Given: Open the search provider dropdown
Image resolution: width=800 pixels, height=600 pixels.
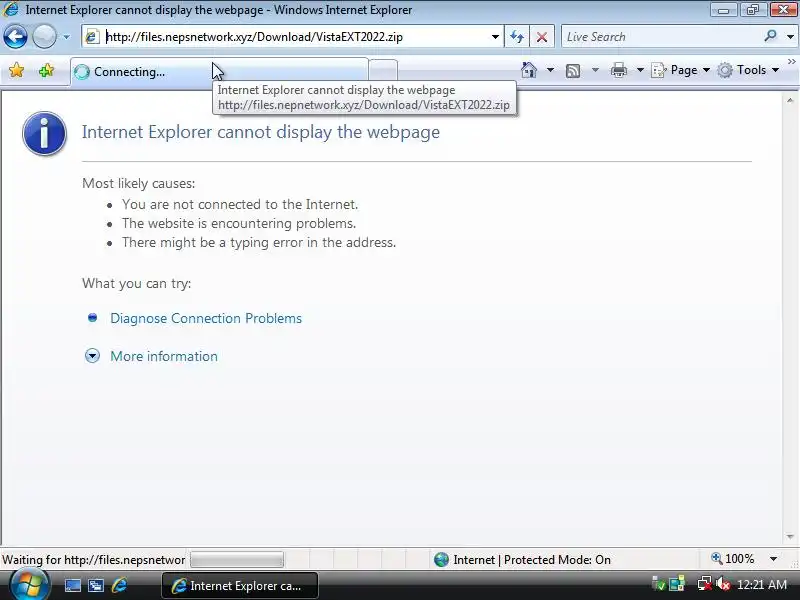Looking at the screenshot, I should (790, 37).
